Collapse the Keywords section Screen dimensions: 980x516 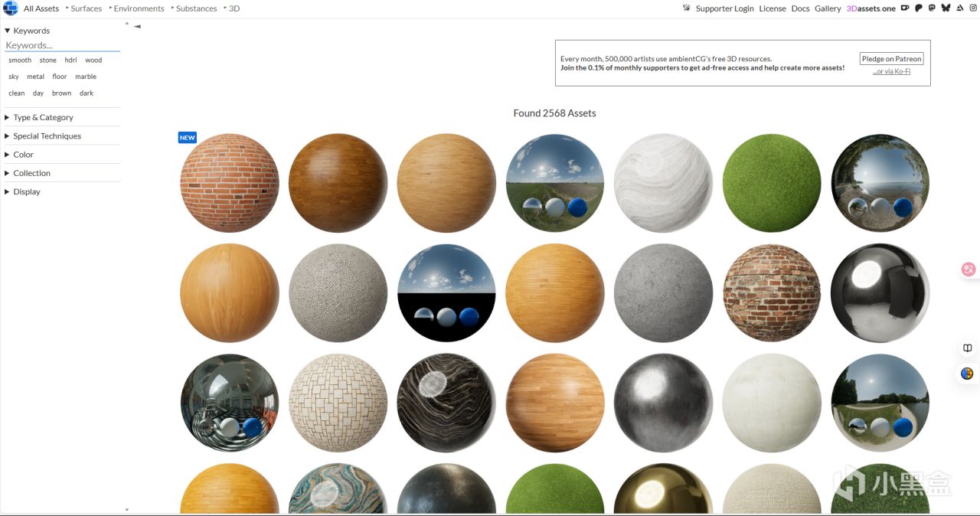pyautogui.click(x=28, y=31)
